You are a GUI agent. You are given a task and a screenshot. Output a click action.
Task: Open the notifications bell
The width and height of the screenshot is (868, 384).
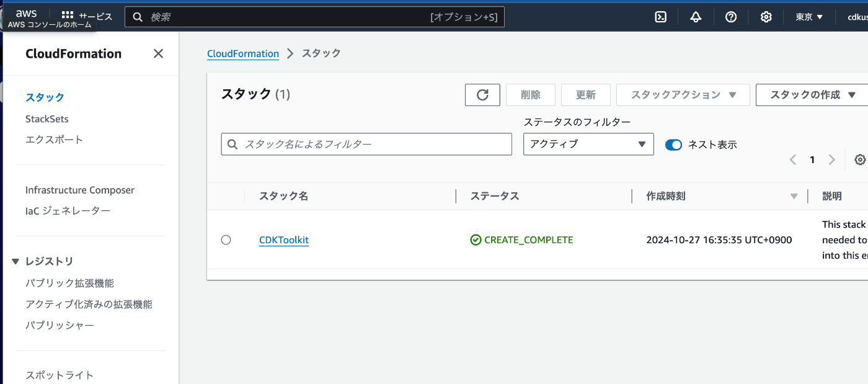[696, 17]
